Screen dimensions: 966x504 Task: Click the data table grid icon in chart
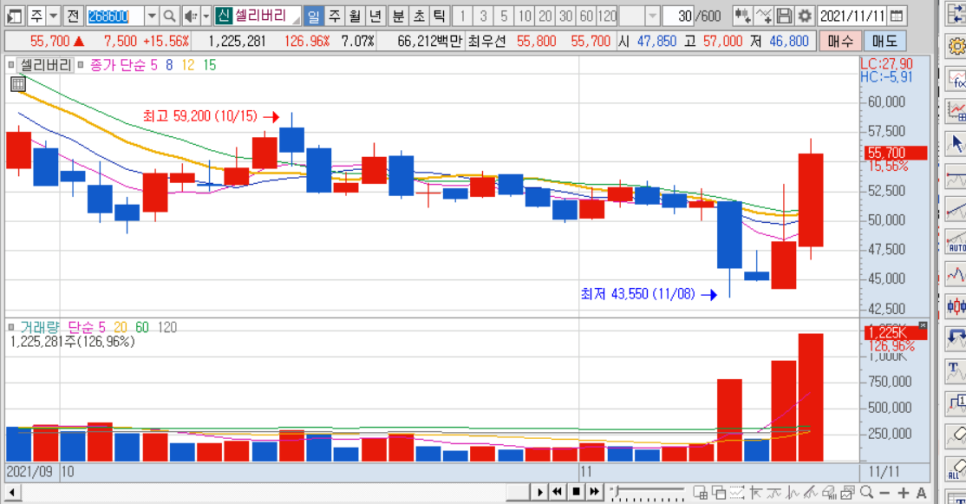coord(18,84)
